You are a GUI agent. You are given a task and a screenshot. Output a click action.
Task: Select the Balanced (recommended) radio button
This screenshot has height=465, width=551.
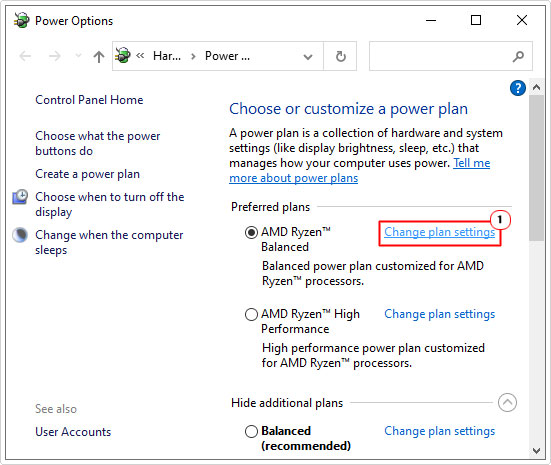(x=251, y=431)
